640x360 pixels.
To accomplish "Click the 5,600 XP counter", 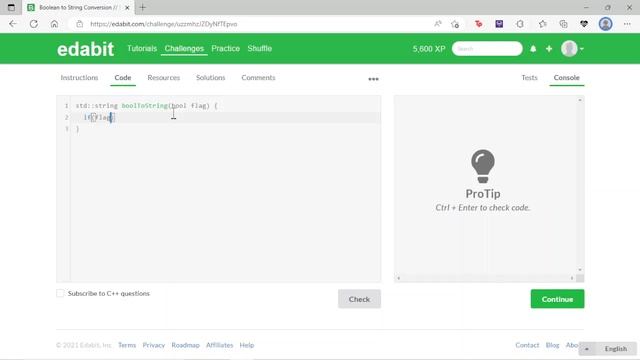I will pyautogui.click(x=429, y=49).
